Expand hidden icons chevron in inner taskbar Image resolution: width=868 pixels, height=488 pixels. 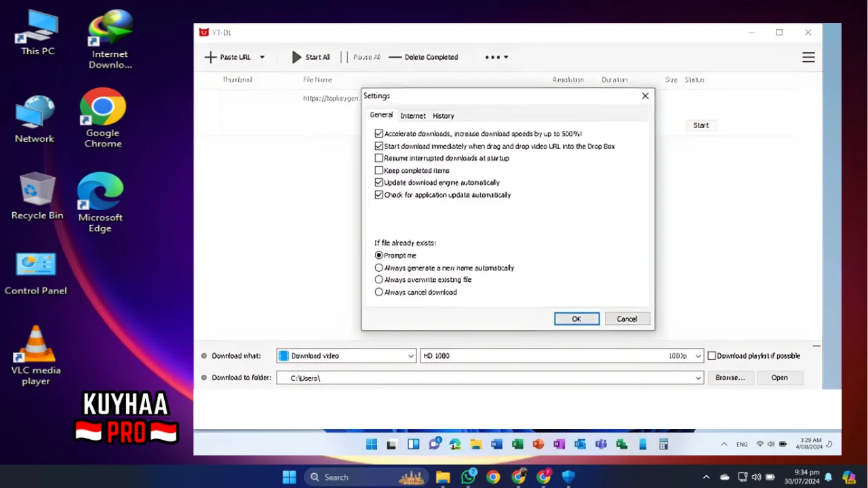[x=724, y=445]
